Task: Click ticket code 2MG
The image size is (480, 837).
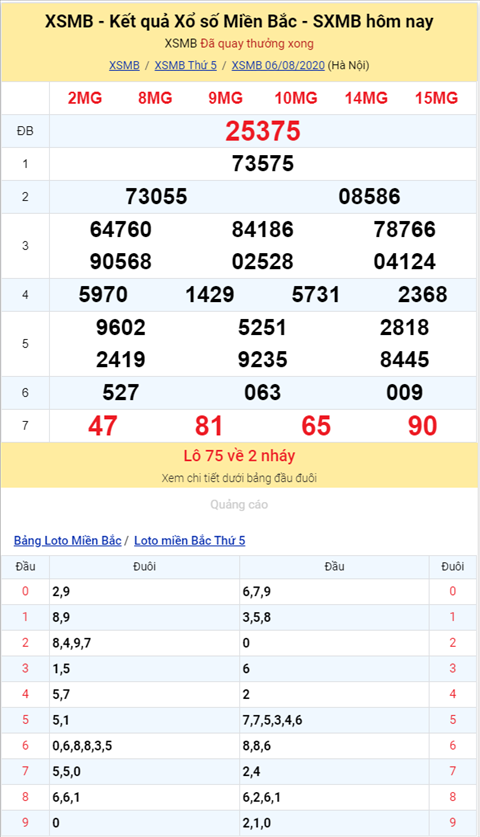Action: coord(84,98)
